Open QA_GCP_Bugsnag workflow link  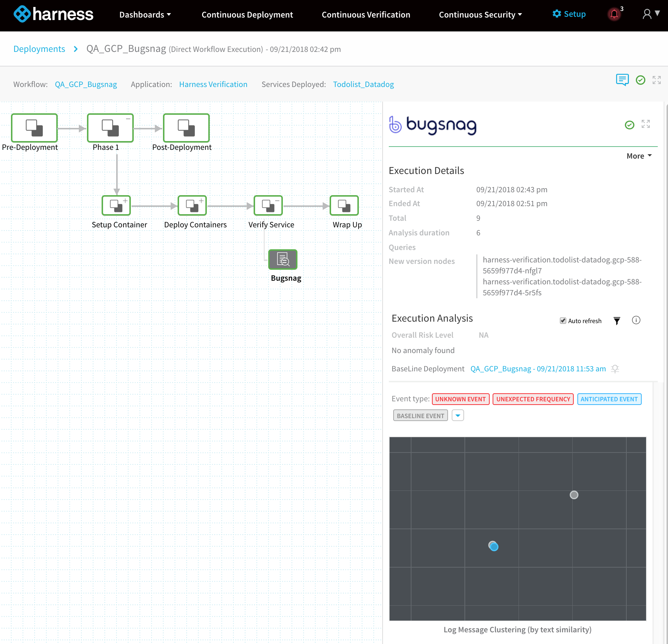[86, 84]
